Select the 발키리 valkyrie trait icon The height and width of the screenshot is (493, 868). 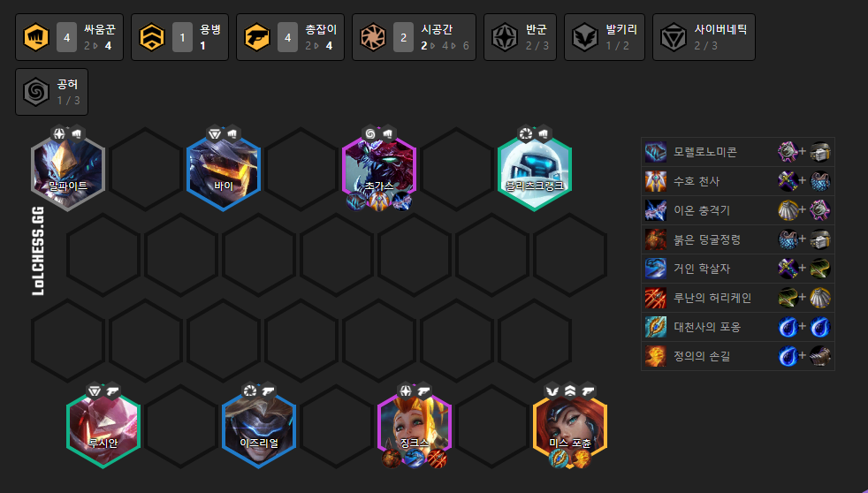coord(584,38)
